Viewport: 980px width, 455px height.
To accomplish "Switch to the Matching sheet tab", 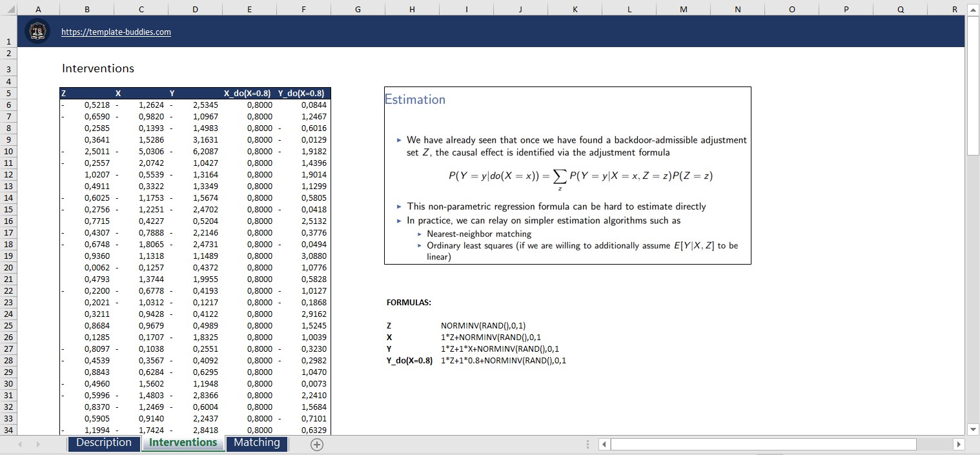I will point(256,443).
